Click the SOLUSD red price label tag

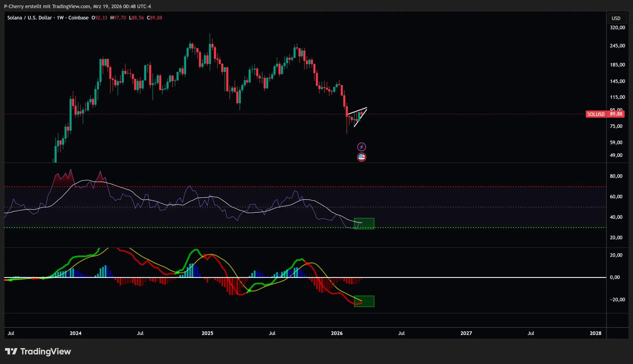596,114
